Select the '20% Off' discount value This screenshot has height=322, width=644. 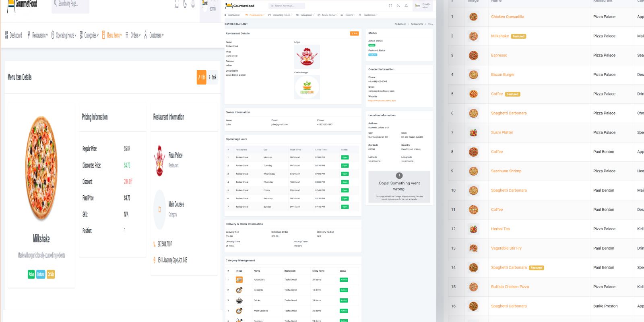click(128, 182)
